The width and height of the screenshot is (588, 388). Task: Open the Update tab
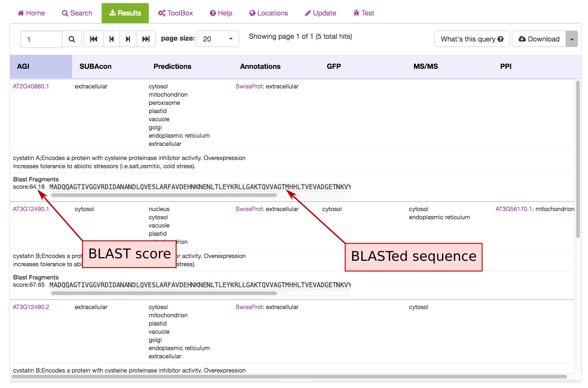pyautogui.click(x=320, y=13)
